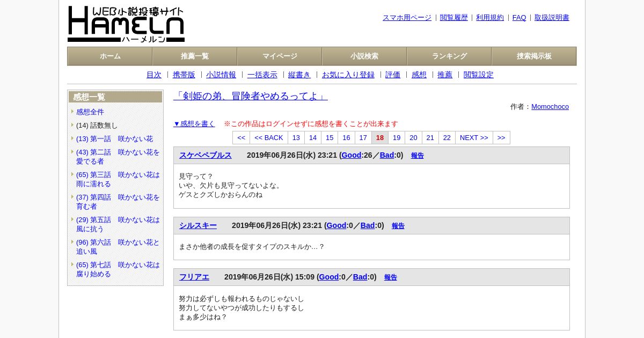
Task: Go to page 21
Action: click(430, 137)
